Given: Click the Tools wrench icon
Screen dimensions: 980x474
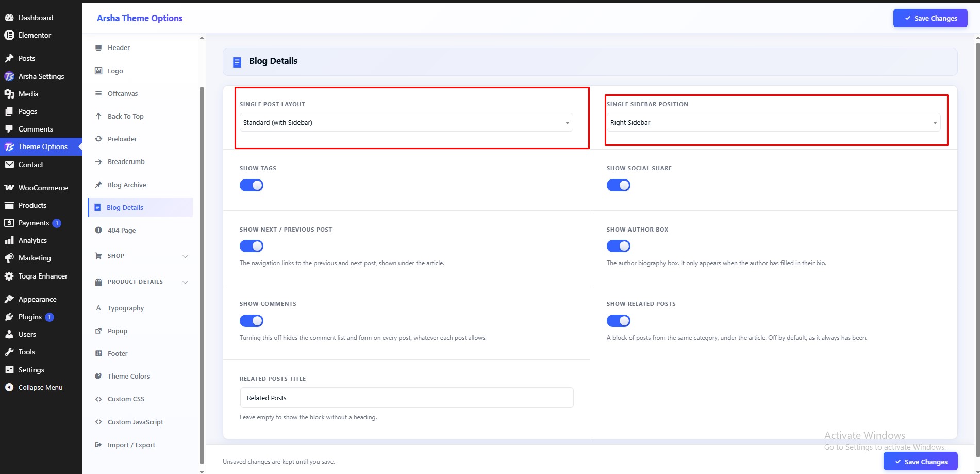Looking at the screenshot, I should pos(9,352).
